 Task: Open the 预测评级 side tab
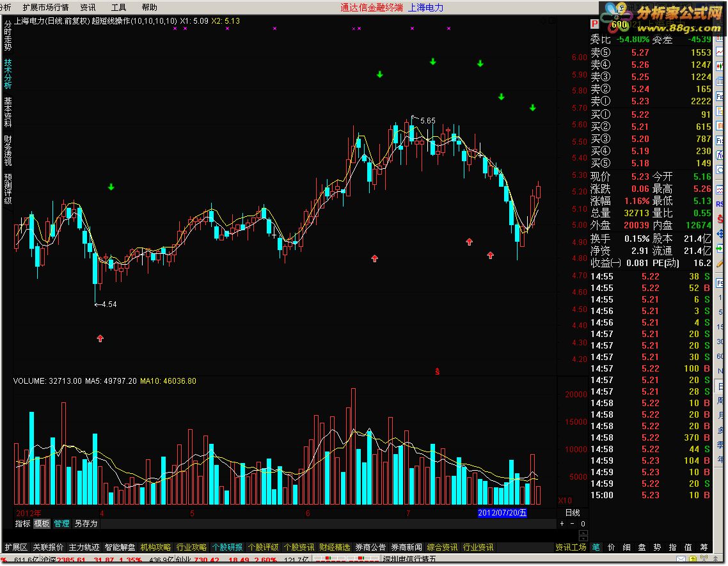8,189
